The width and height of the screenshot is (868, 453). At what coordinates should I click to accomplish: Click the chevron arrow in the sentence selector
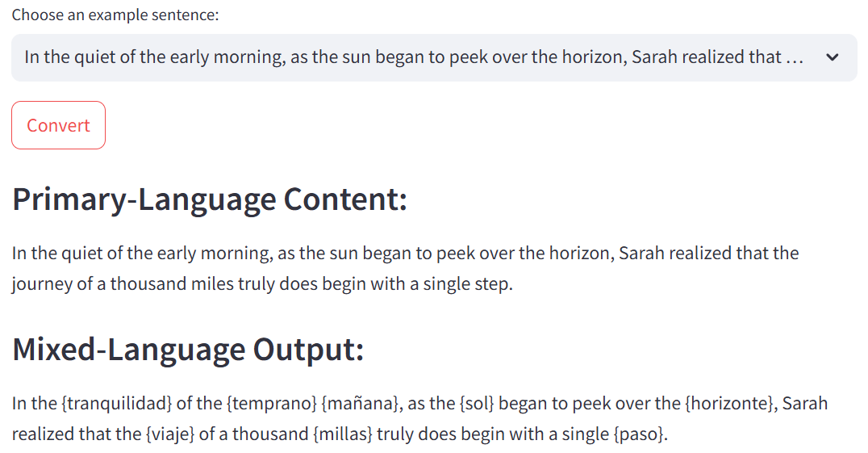pyautogui.click(x=832, y=57)
